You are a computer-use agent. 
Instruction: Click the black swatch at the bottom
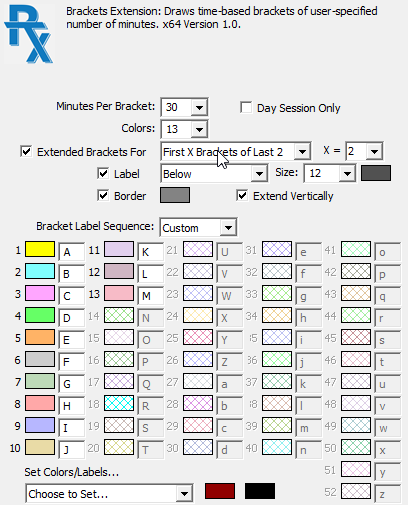click(x=260, y=491)
